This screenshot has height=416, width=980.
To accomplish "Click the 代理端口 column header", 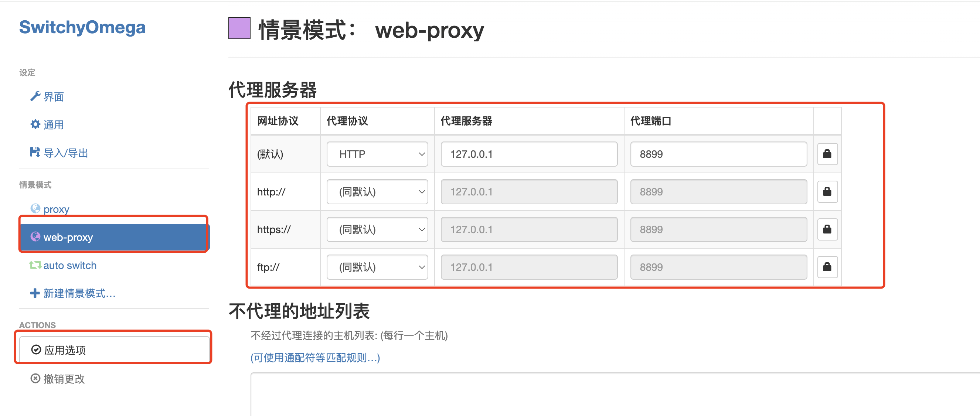I will (x=650, y=121).
